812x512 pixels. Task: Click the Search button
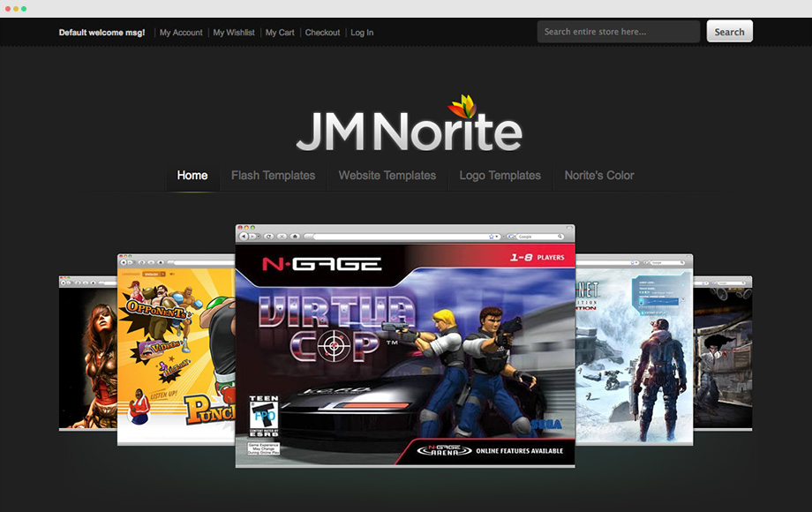[729, 32]
